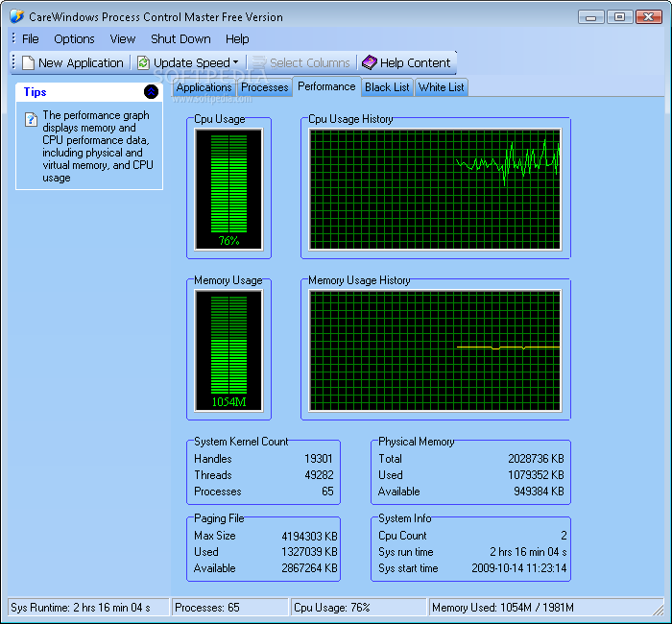Viewport: 672px width, 624px height.
Task: Click the window resize grip in status bar
Action: 658,609
